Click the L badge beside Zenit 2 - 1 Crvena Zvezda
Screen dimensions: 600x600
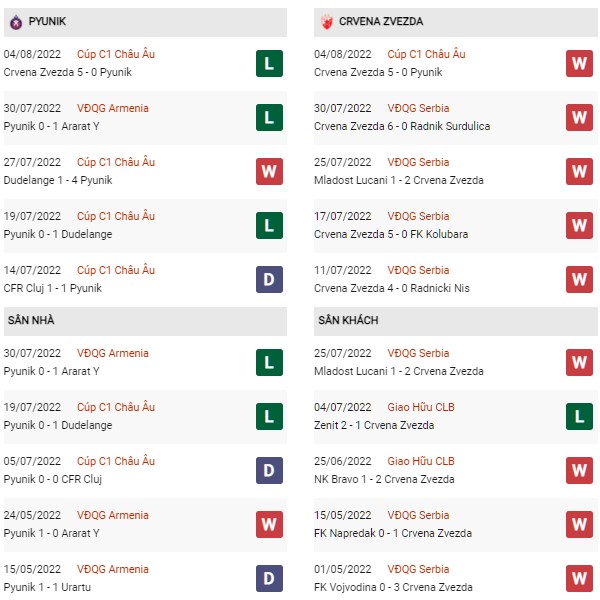(579, 416)
